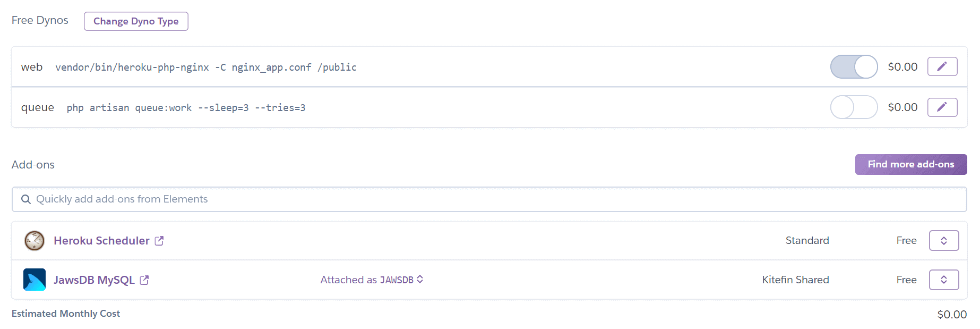
Task: Click the Heroku Scheduler clock icon
Action: (x=35, y=241)
